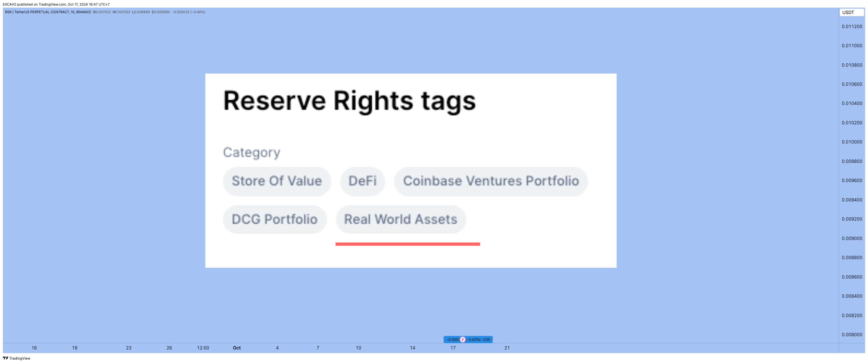Select the DeFi category tag

362,181
